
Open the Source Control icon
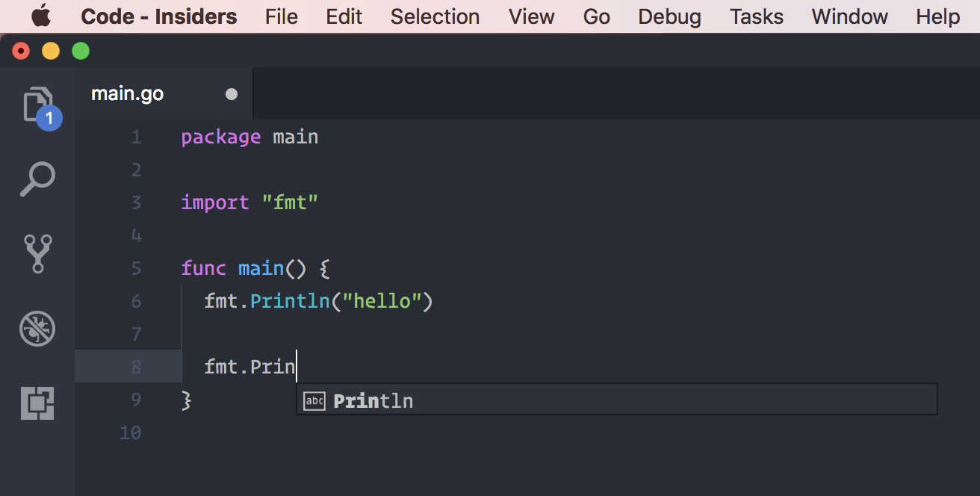(37, 253)
